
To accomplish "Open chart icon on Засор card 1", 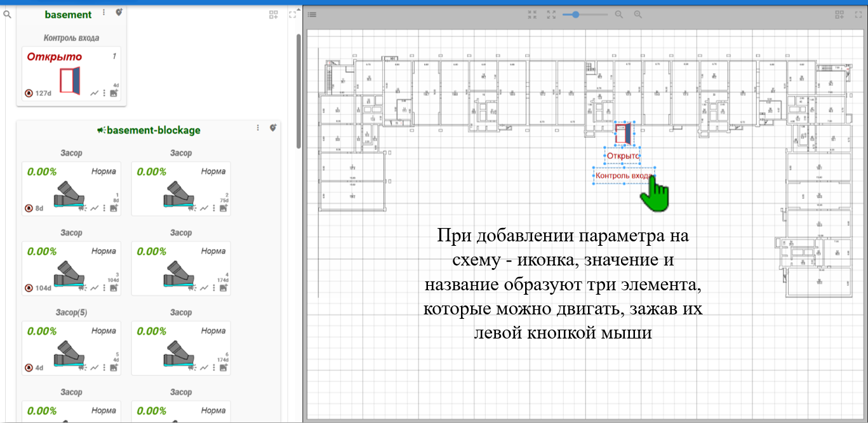I will [95, 208].
